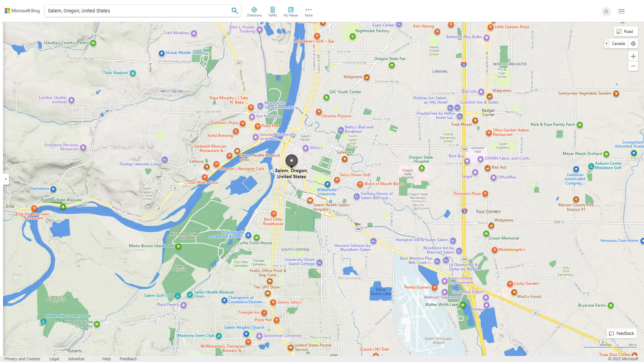Zoom out with the minus button
This screenshot has width=644, height=362.
(x=633, y=66)
